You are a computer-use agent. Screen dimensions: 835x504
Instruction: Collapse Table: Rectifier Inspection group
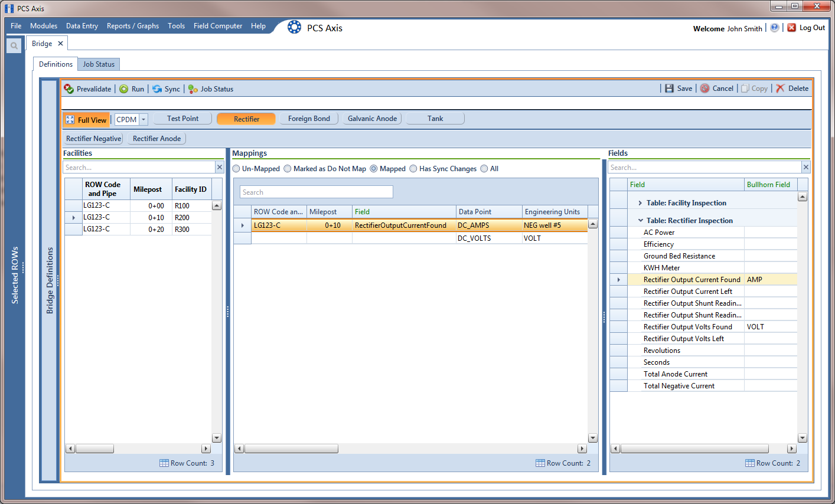pos(640,221)
